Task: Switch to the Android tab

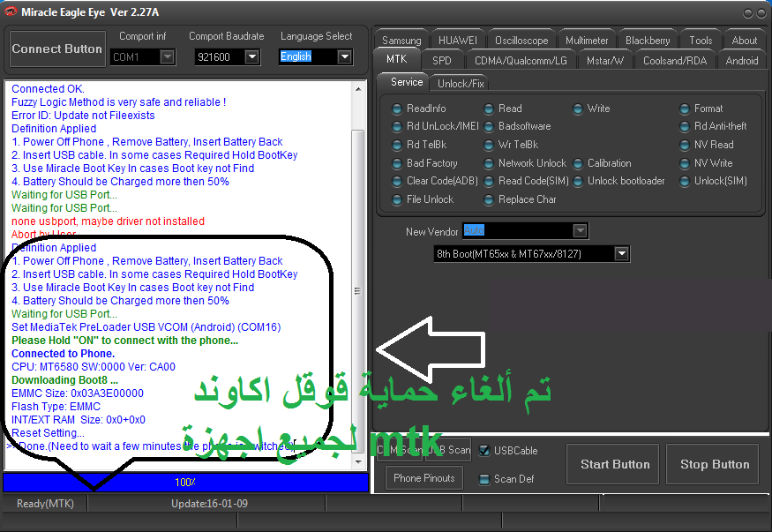Action: (741, 61)
